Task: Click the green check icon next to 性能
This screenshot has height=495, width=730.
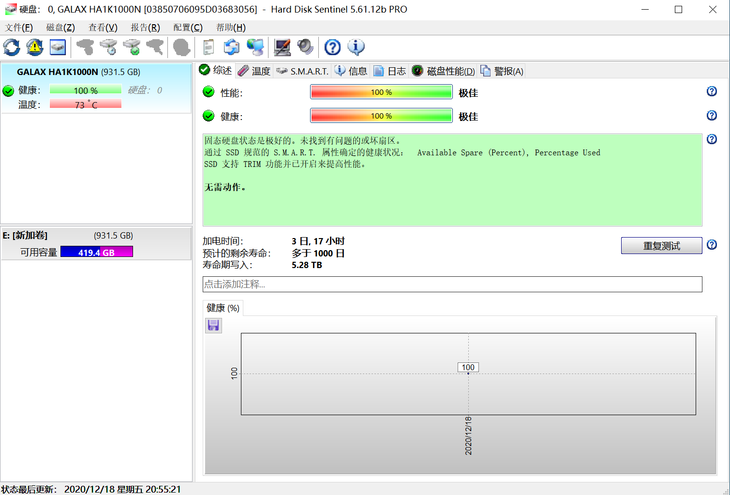Action: tap(209, 92)
